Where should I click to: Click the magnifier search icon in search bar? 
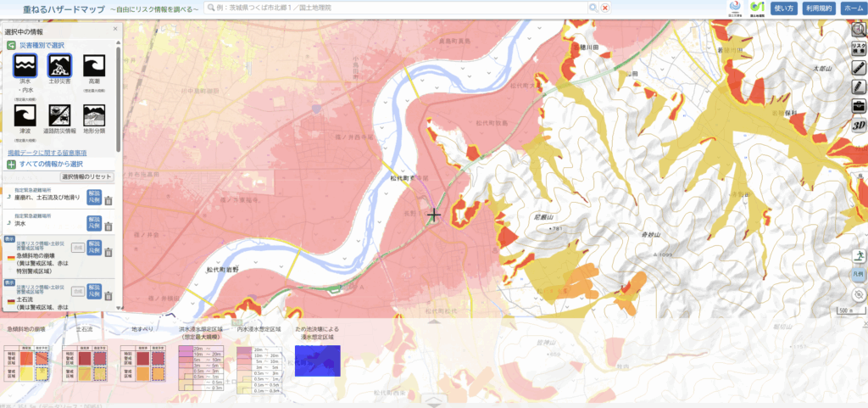[x=594, y=8]
